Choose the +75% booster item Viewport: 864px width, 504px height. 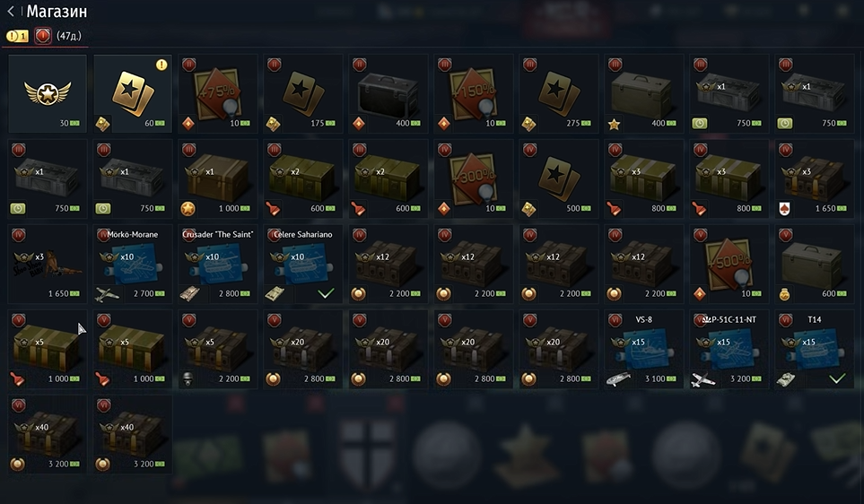pyautogui.click(x=218, y=93)
